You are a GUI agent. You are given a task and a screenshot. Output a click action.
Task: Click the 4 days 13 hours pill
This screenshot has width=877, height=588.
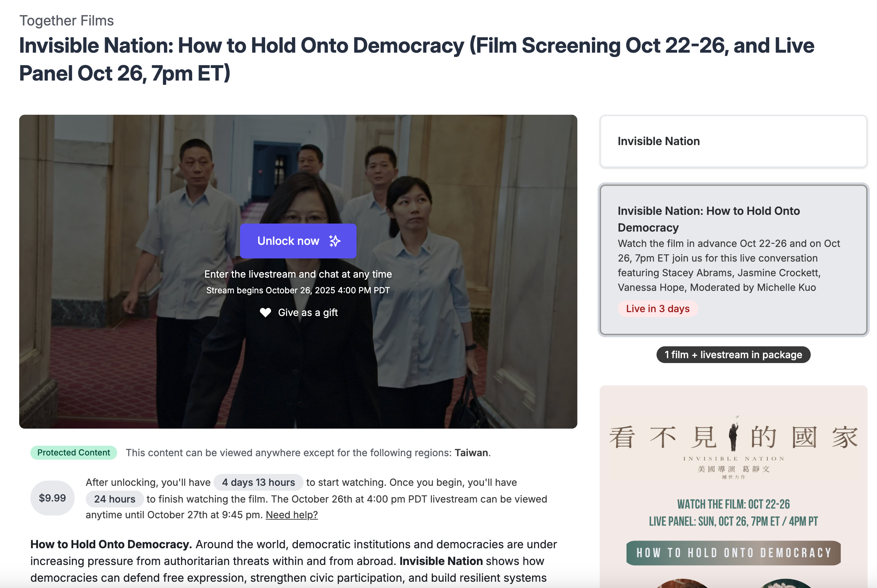tap(258, 482)
